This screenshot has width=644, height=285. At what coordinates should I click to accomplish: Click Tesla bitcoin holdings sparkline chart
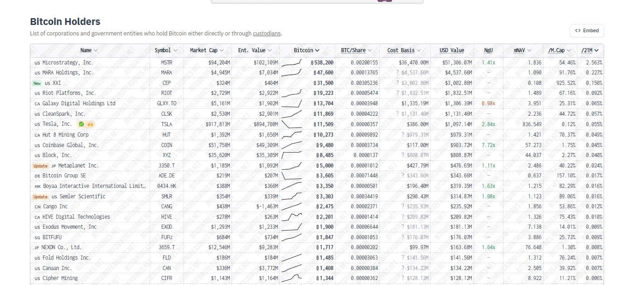291,124
